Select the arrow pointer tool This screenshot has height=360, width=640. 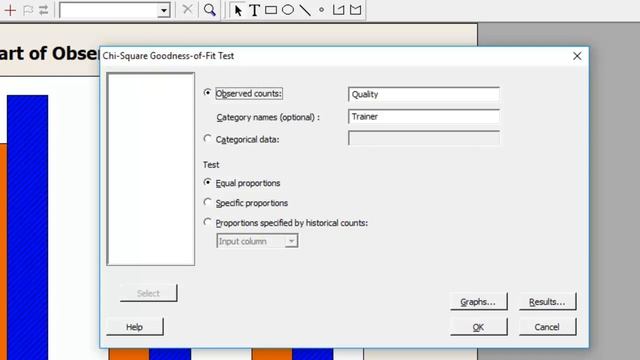238,10
